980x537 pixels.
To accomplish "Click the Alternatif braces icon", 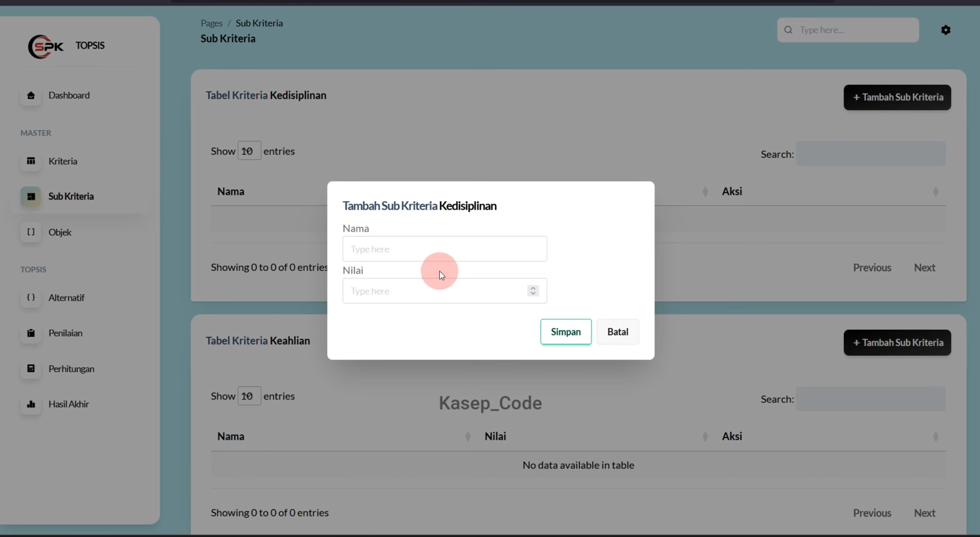I will click(31, 297).
